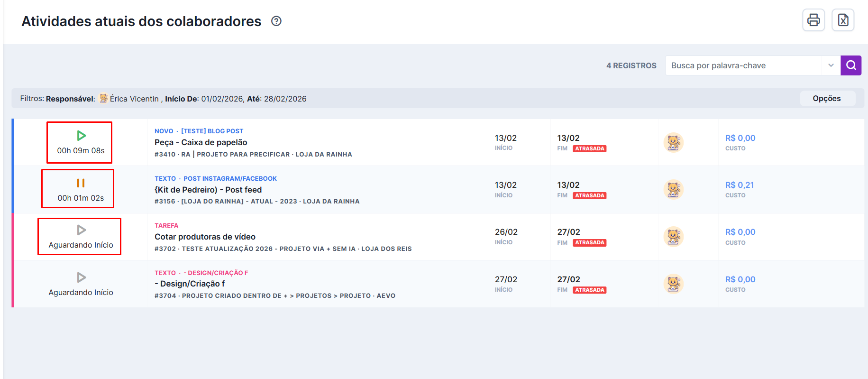Open task Peça - Caixa de papelão
The height and width of the screenshot is (379, 868).
(x=201, y=142)
